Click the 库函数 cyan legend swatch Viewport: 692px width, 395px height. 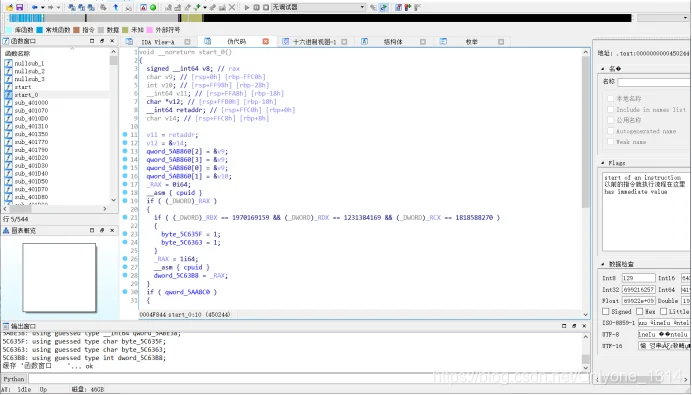[9, 30]
